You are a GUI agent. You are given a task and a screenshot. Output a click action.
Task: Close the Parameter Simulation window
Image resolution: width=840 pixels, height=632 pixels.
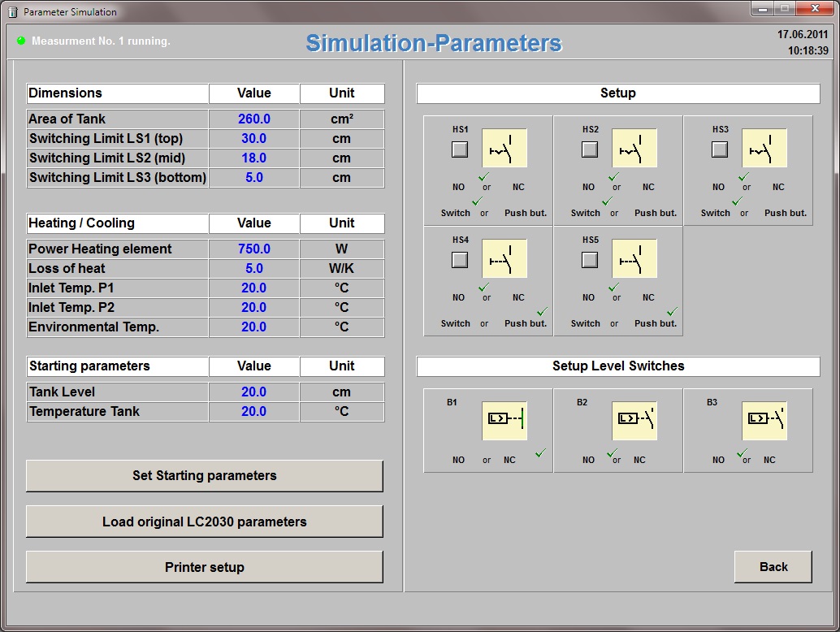(x=816, y=8)
